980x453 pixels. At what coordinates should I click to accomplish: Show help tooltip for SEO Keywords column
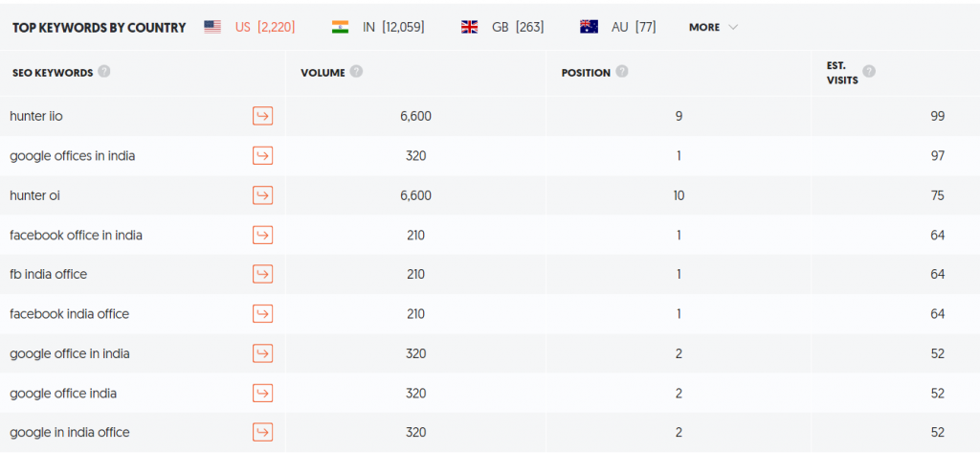coord(104,71)
